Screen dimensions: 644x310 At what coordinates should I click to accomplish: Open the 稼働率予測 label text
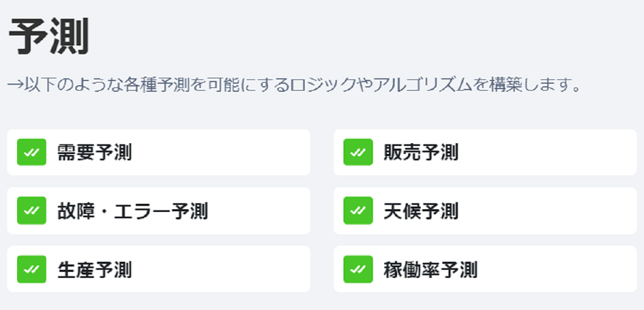coord(431,270)
